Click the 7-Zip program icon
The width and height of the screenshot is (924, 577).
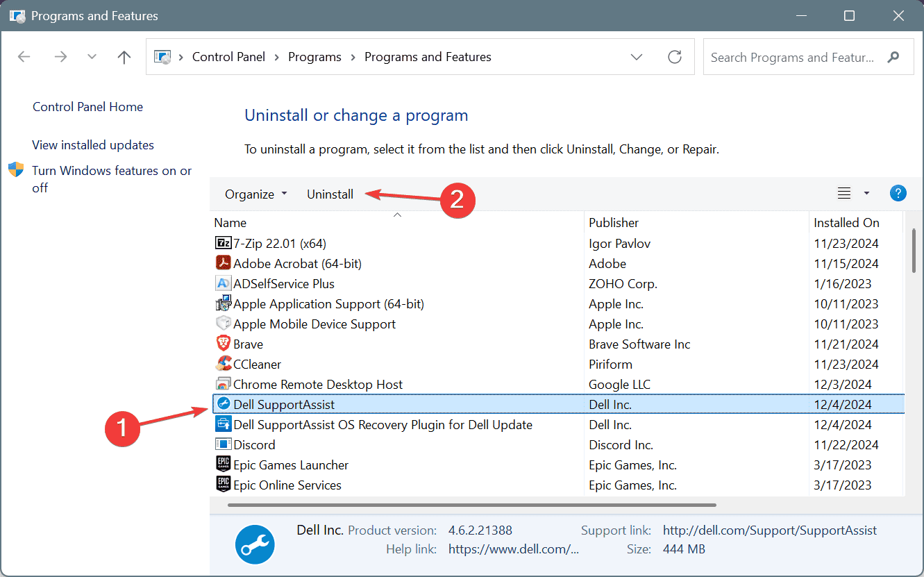click(x=223, y=244)
